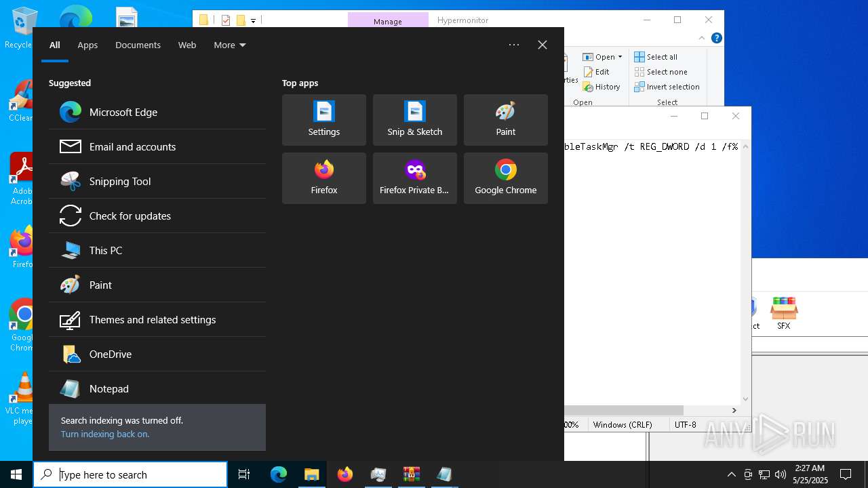
Task: Expand the Open button dropdown arrow
Action: (620, 57)
